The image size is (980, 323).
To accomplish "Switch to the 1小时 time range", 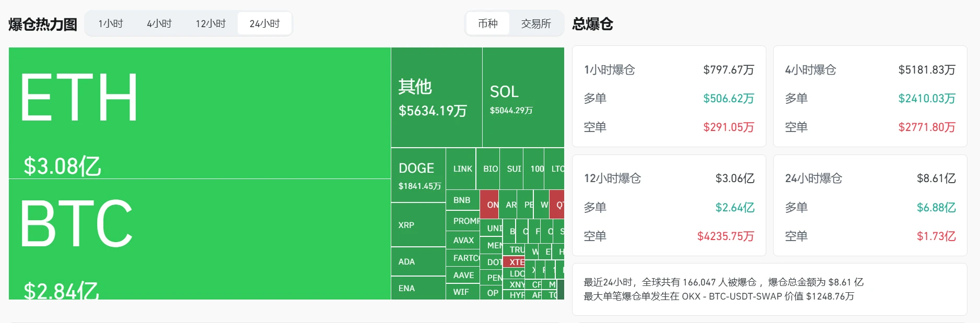I will click(x=110, y=23).
